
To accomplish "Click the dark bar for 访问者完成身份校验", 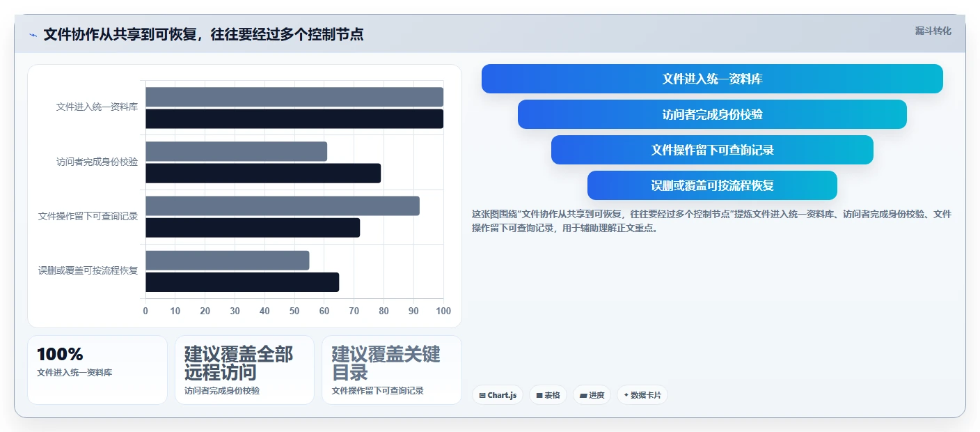I will click(263, 173).
